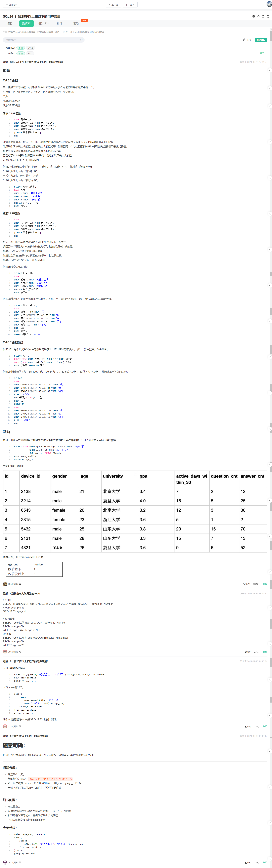Open the edit note icon beside the title
The image size is (272, 868).
click(x=254, y=16)
